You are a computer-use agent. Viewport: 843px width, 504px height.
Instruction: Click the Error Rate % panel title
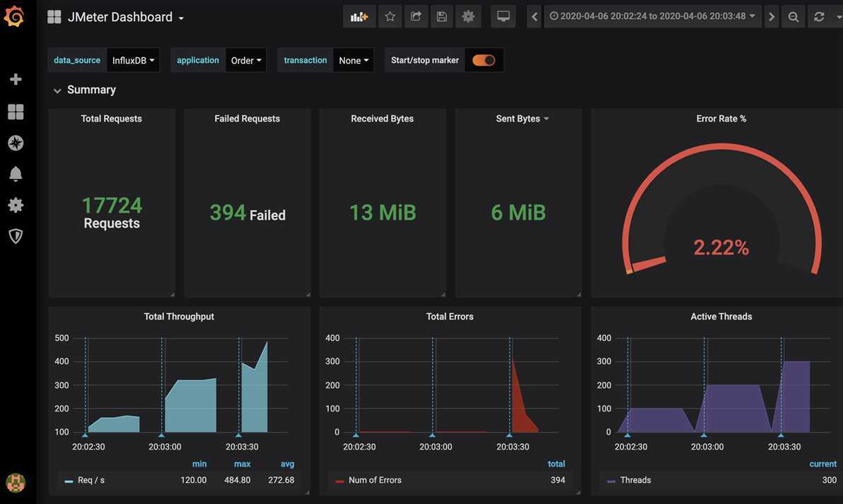pyautogui.click(x=721, y=119)
